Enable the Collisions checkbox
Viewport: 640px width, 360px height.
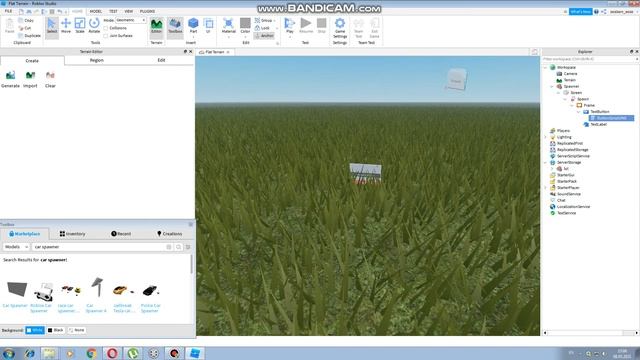[106, 28]
